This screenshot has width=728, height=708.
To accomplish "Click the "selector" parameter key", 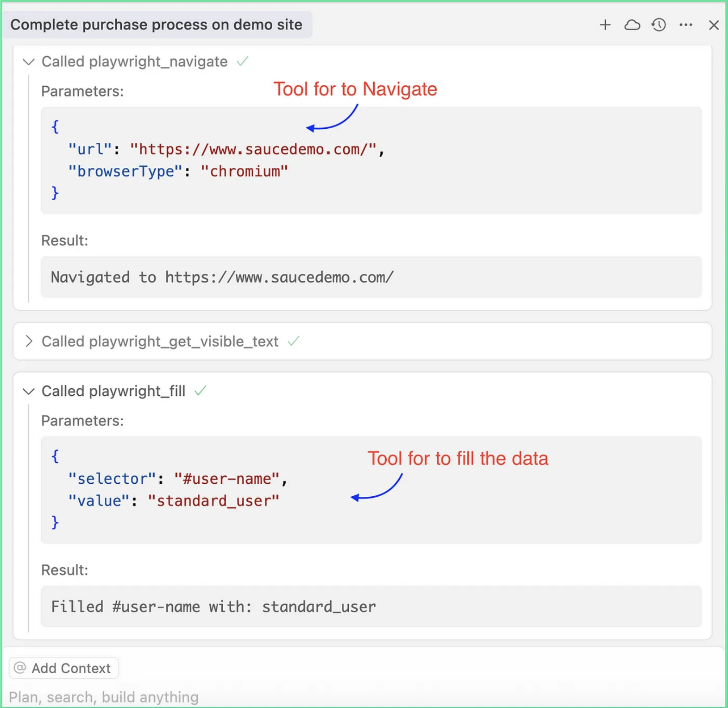I will pyautogui.click(x=112, y=479).
